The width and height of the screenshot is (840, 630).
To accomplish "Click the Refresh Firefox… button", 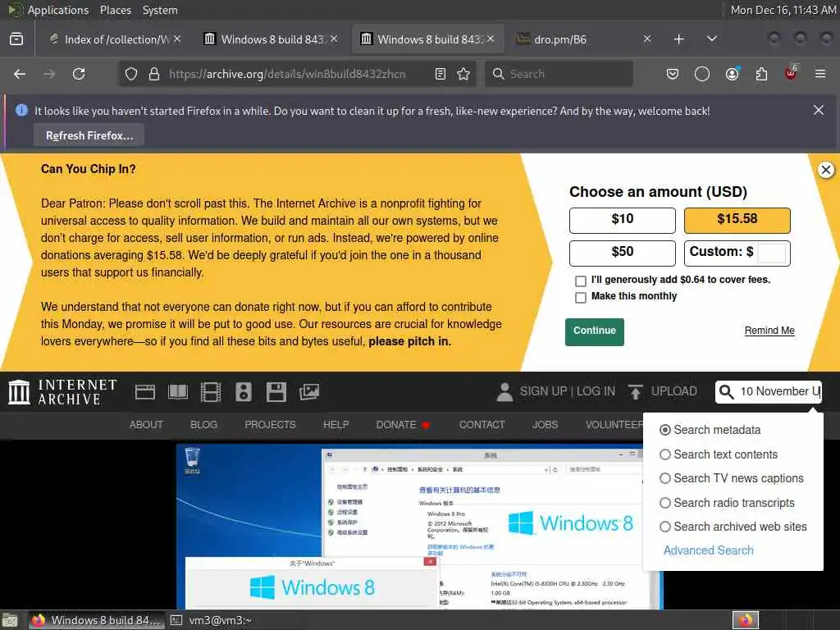I will tap(89, 135).
